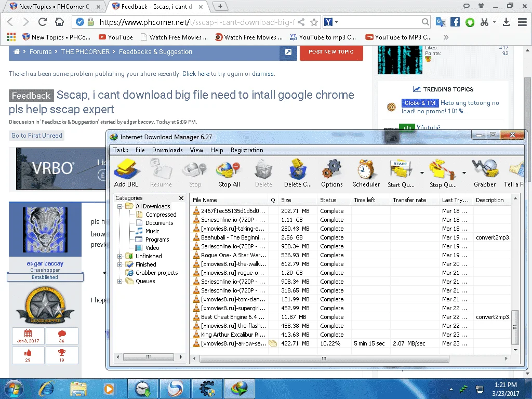
Task: Open the Start Queue dropdown arrow
Action: point(422,173)
